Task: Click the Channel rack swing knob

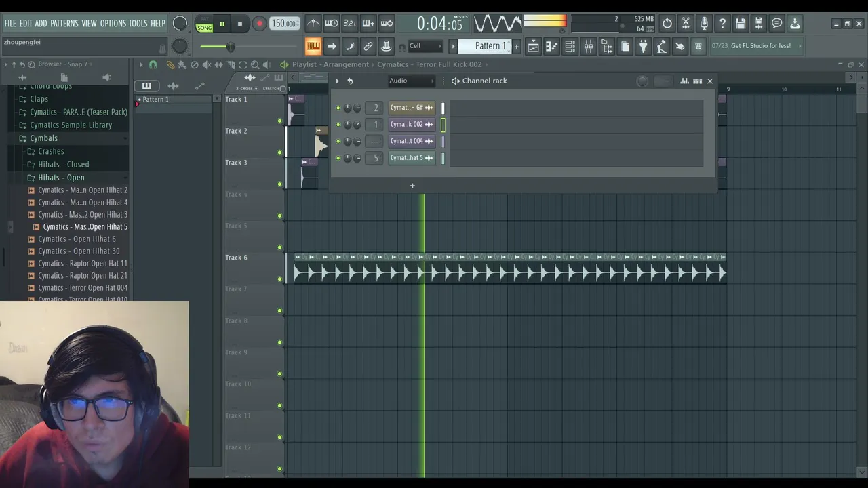Action: (643, 81)
